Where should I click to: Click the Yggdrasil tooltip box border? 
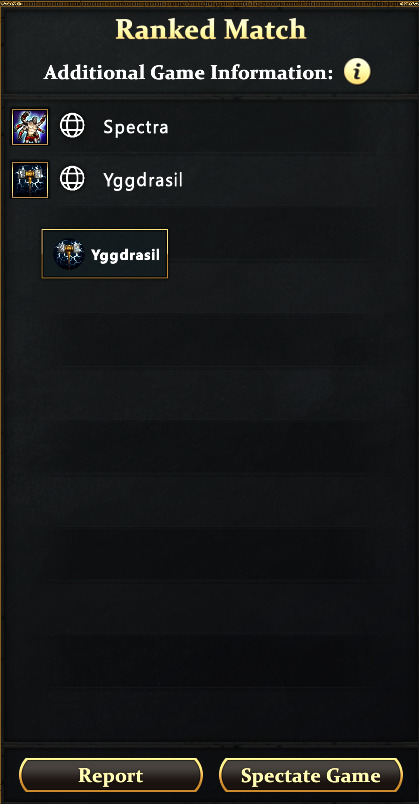click(x=105, y=230)
